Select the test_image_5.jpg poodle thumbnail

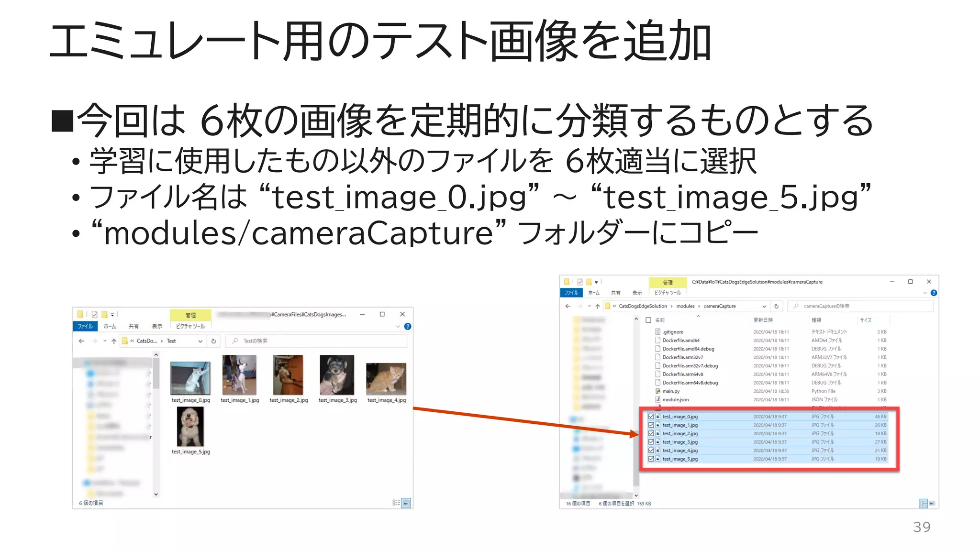pyautogui.click(x=190, y=426)
